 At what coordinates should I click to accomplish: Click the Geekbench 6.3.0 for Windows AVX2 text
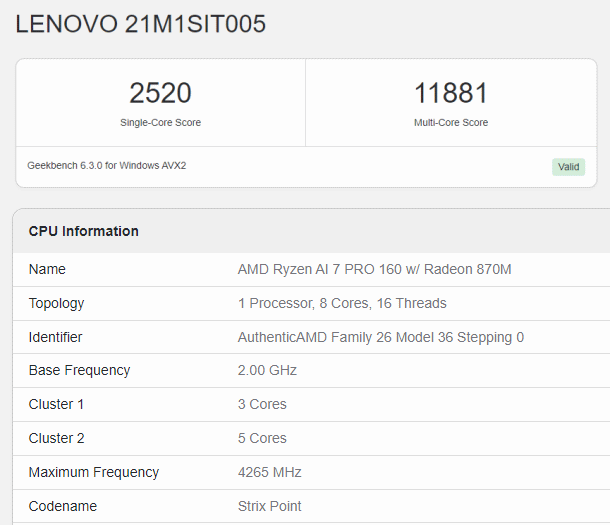pos(107,166)
